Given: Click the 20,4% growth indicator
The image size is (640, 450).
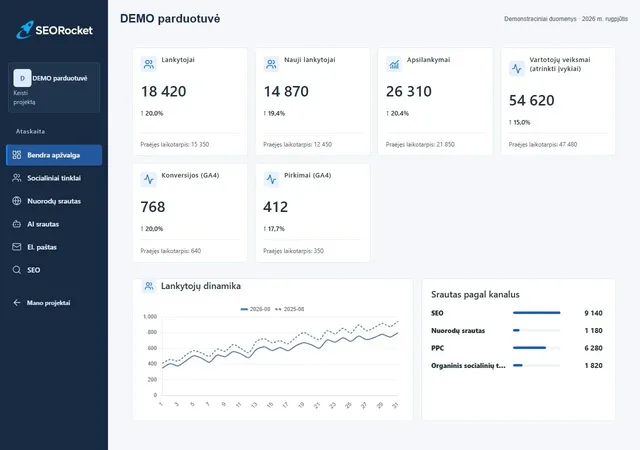Looking at the screenshot, I should point(397,114).
